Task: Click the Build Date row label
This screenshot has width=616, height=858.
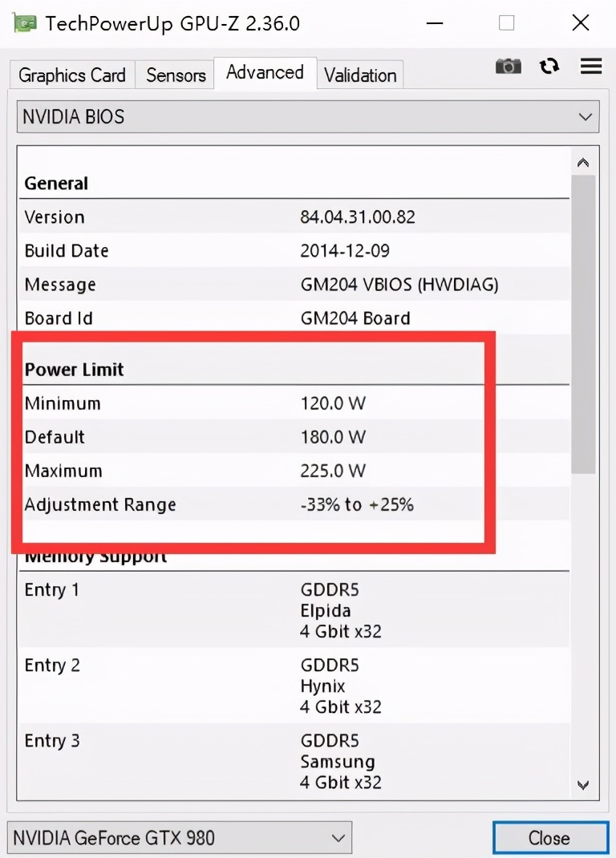Action: point(67,251)
